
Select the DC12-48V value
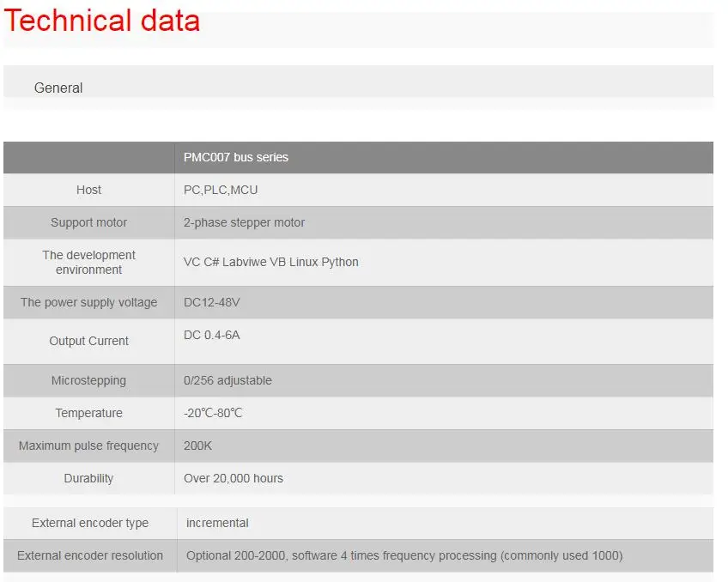coord(212,303)
